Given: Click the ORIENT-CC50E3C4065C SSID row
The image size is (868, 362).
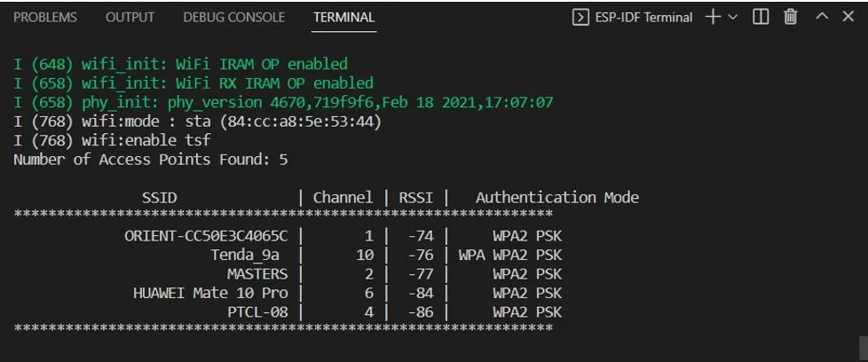Looking at the screenshot, I should click(x=288, y=236).
